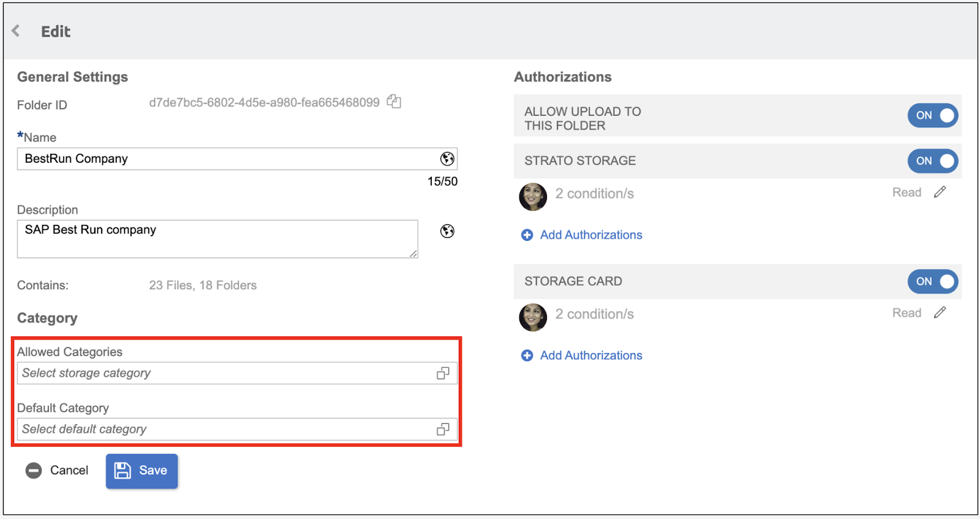The width and height of the screenshot is (980, 519).
Task: Click Add Authorizations under Strato Storage
Action: (x=590, y=235)
